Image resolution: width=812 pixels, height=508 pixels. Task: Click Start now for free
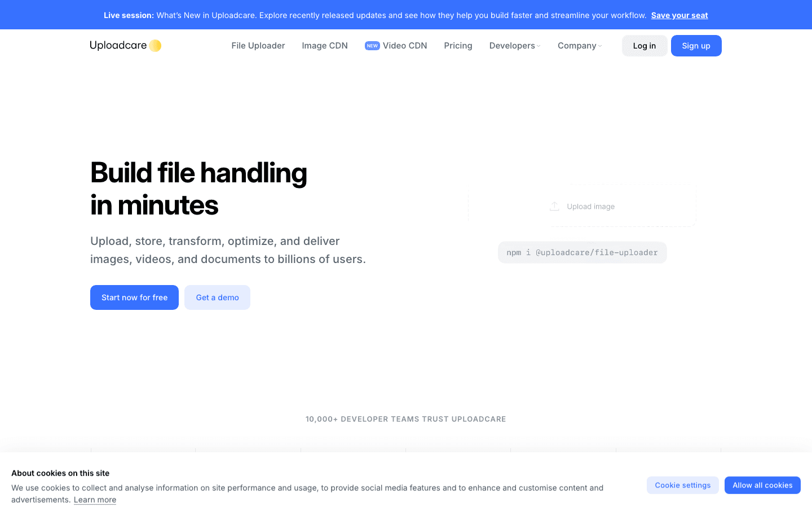pos(134,297)
